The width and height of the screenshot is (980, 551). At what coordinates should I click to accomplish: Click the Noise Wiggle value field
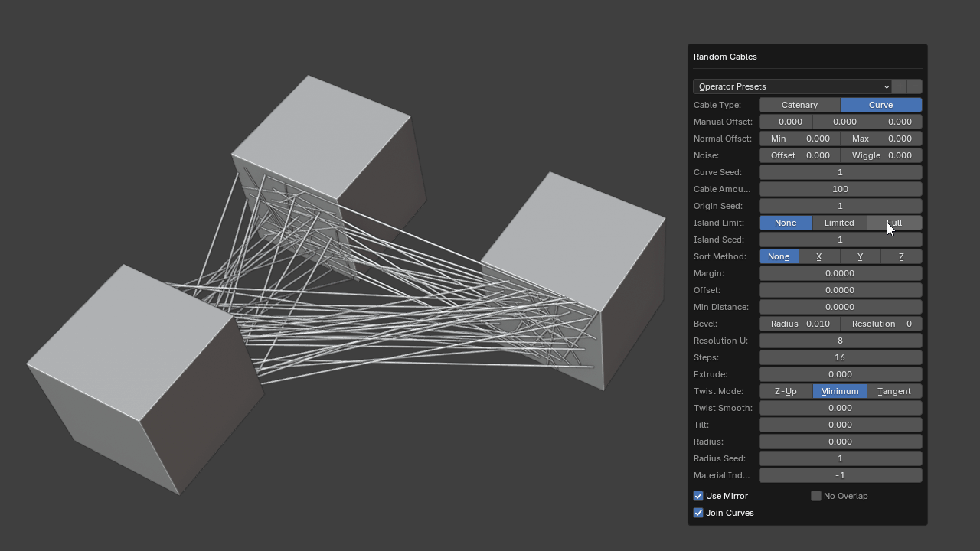click(x=881, y=155)
